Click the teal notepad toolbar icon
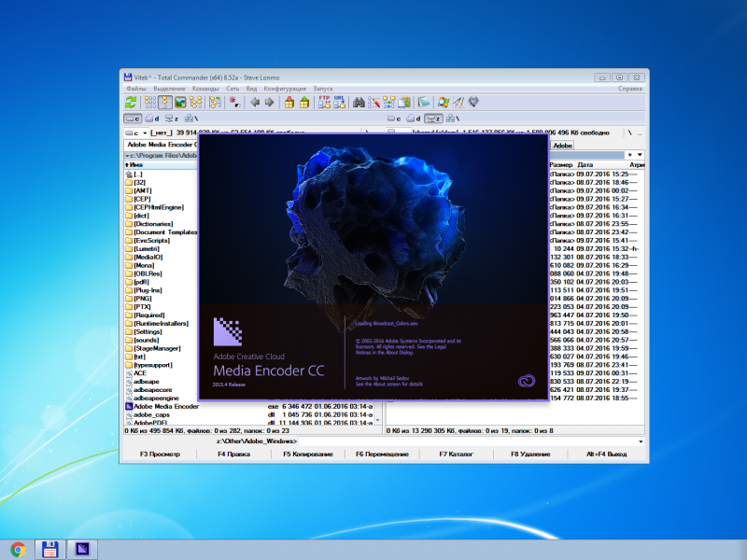Viewport: 747px width, 560px height. click(x=424, y=102)
